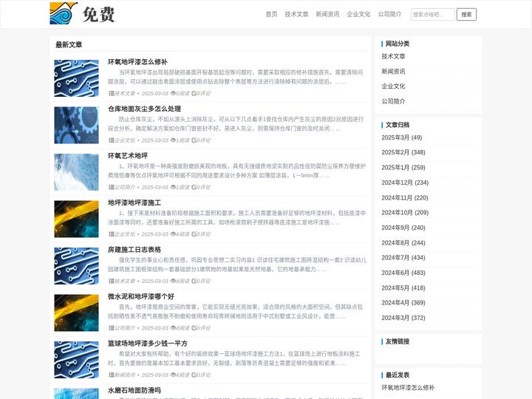Open sidebar category 新闻资讯
The image size is (532, 399).
click(x=393, y=71)
